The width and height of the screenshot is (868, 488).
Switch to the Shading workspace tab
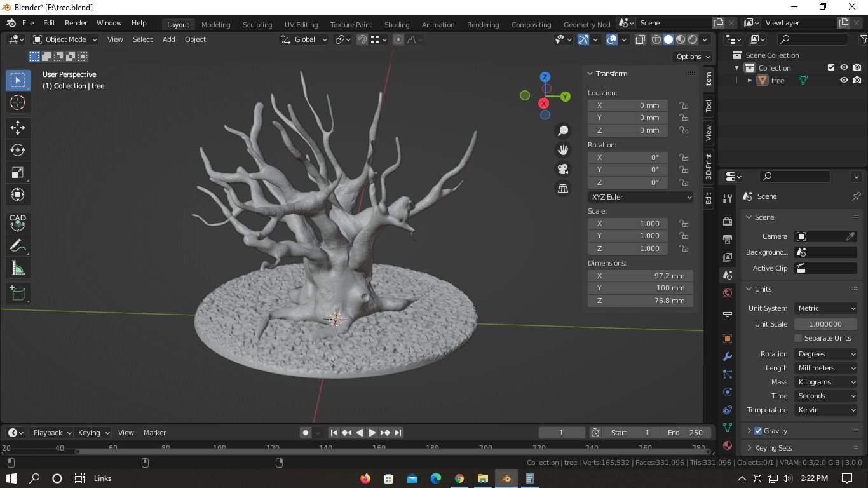click(397, 24)
